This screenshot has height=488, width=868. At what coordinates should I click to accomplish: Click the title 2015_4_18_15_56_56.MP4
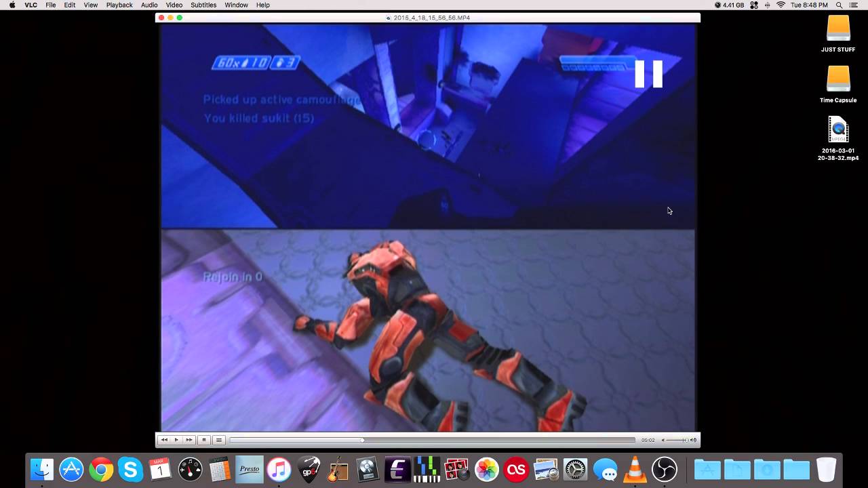click(x=431, y=18)
